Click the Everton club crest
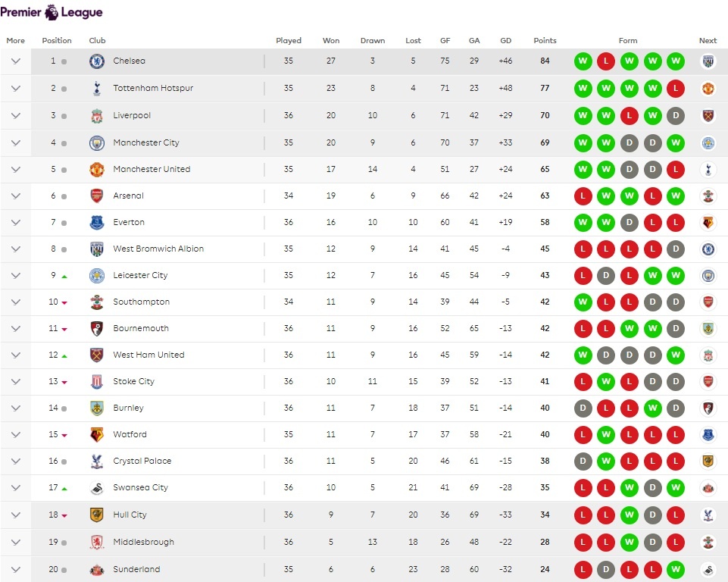Screen dimensions: 728x582 (96, 222)
